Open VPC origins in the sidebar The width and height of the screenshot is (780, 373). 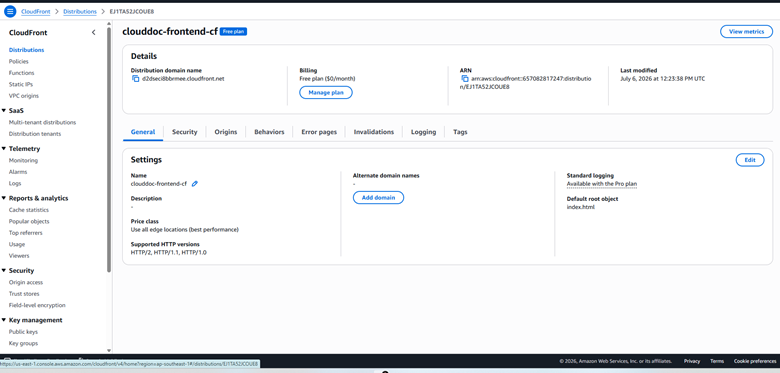(x=23, y=95)
